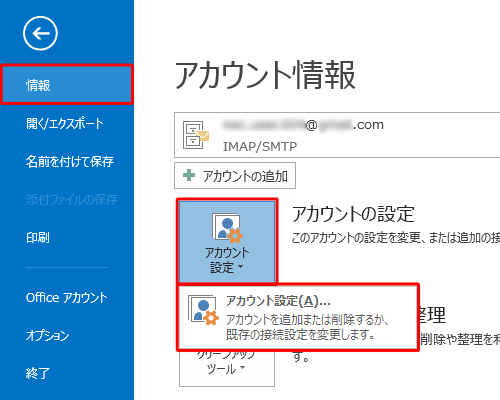Click the アカウントの設定 section heading
500x400 pixels.
tap(353, 214)
